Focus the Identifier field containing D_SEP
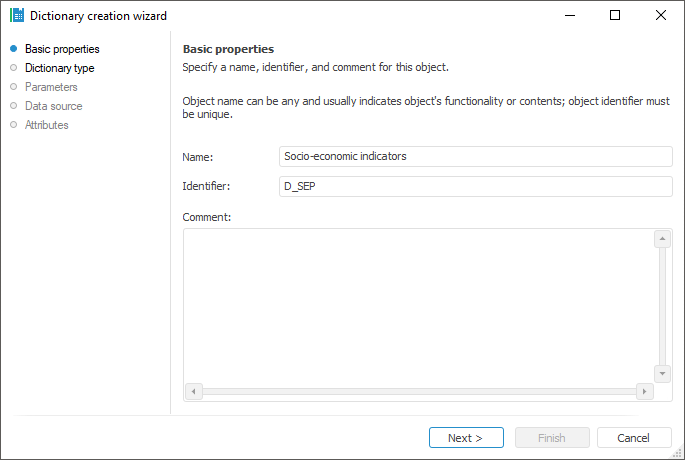 [477, 186]
